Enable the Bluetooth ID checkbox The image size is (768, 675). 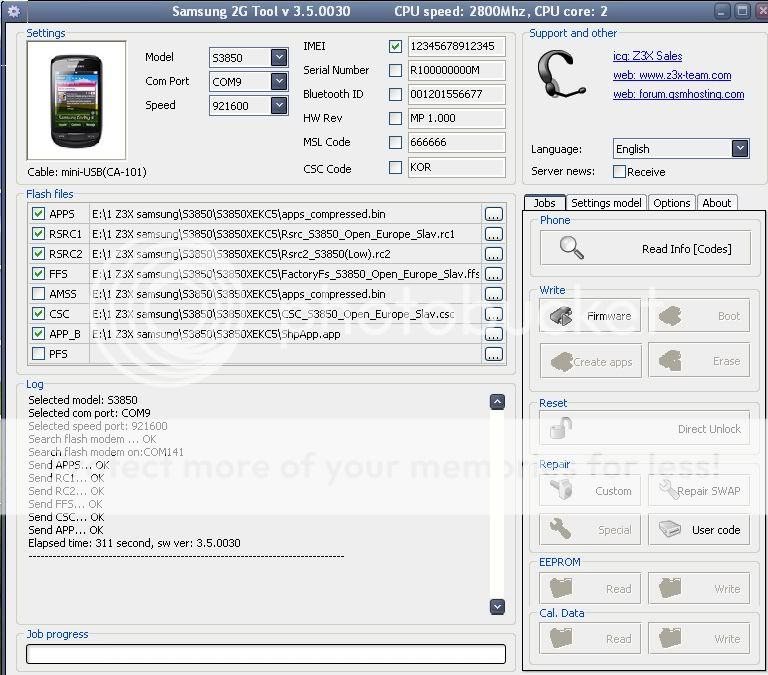395,94
